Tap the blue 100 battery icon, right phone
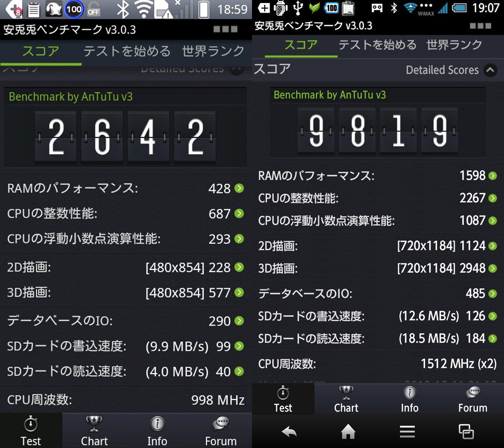This screenshot has width=504, height=448. pyautogui.click(x=331, y=8)
